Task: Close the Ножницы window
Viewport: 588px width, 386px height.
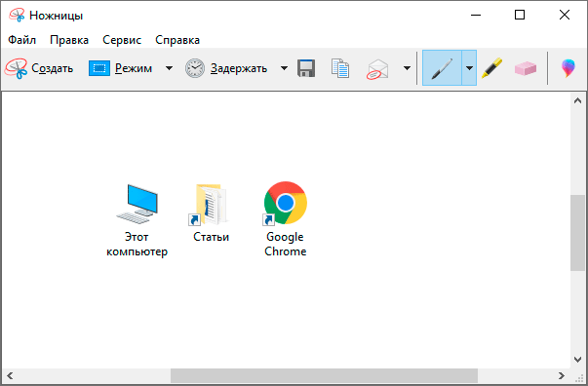Action: click(x=564, y=15)
